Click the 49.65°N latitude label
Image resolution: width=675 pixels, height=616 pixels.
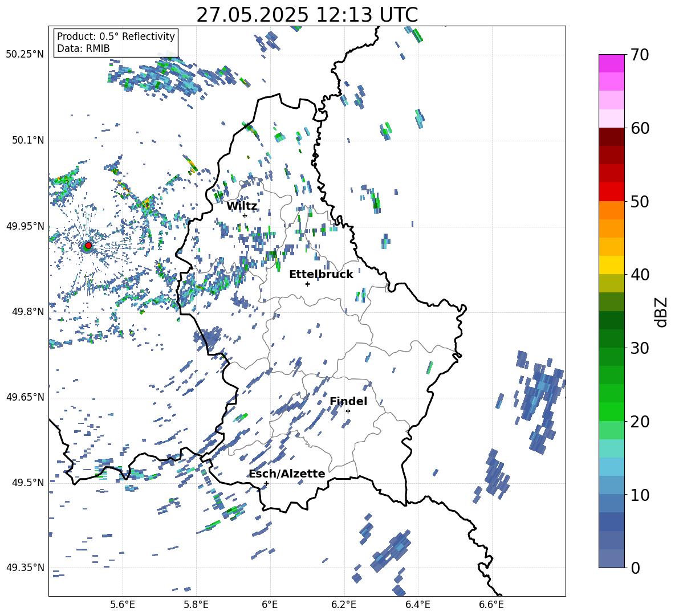pyautogui.click(x=25, y=397)
